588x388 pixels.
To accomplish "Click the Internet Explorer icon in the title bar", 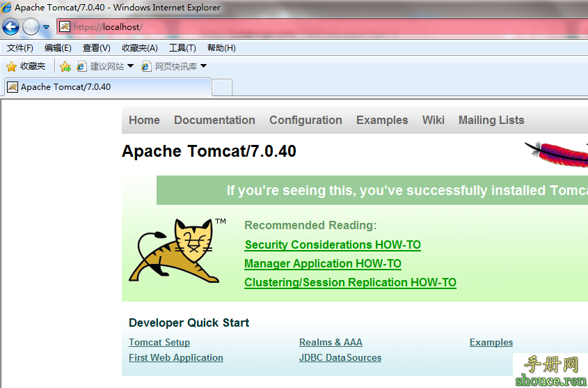I will pyautogui.click(x=7, y=8).
